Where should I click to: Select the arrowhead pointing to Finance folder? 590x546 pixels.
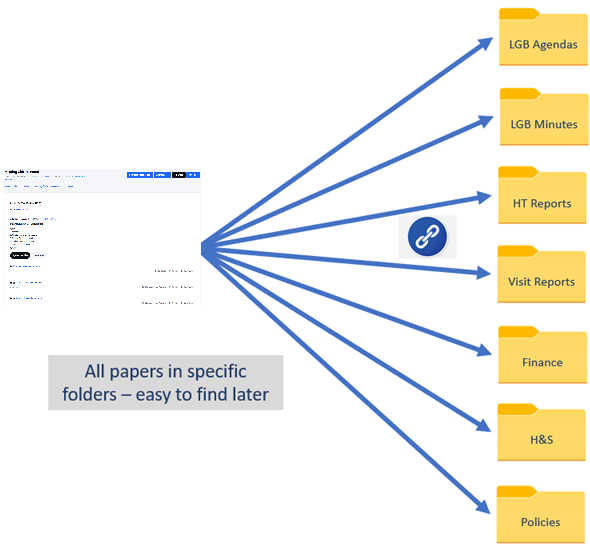point(485,350)
